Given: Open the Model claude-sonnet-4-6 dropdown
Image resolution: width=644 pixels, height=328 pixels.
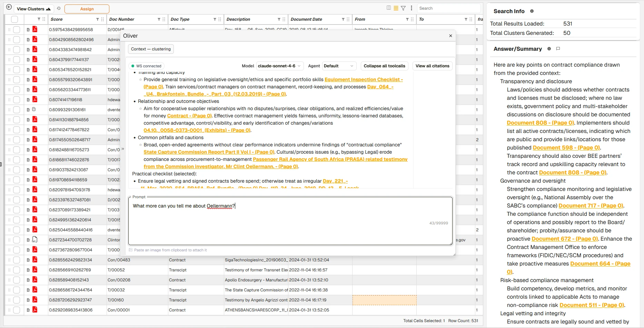Looking at the screenshot, I should [x=280, y=66].
